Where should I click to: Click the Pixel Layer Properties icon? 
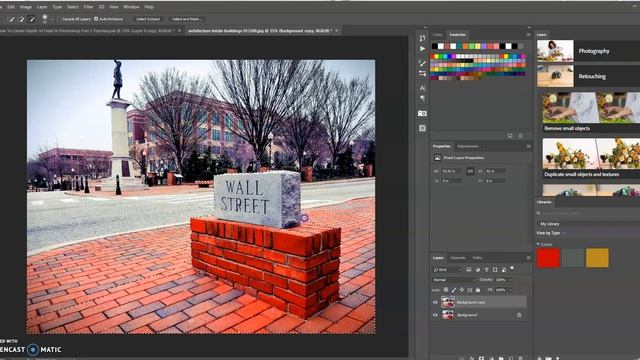click(437, 158)
